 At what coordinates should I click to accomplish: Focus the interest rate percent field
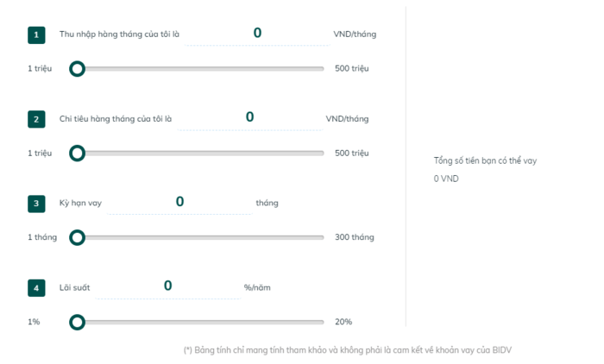coord(168,286)
